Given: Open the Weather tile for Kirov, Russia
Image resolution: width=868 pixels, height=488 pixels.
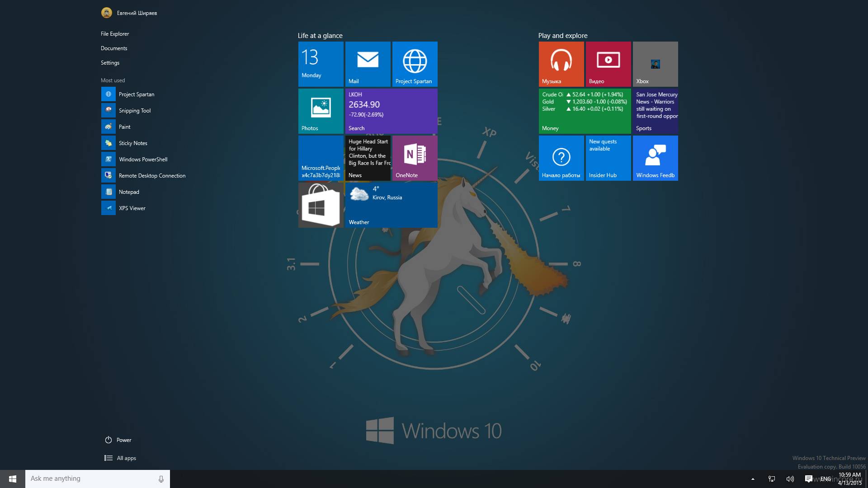Looking at the screenshot, I should (x=391, y=205).
